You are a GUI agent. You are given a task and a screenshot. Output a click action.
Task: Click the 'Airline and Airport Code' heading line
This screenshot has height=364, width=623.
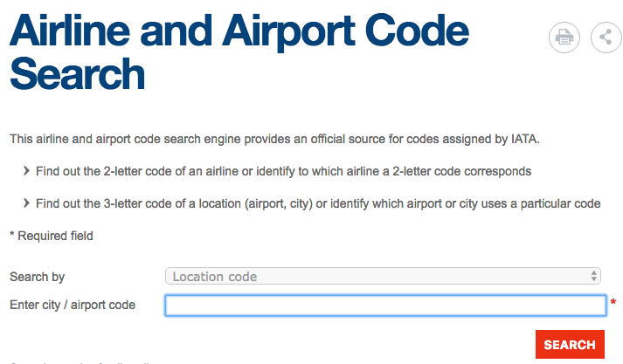239,34
